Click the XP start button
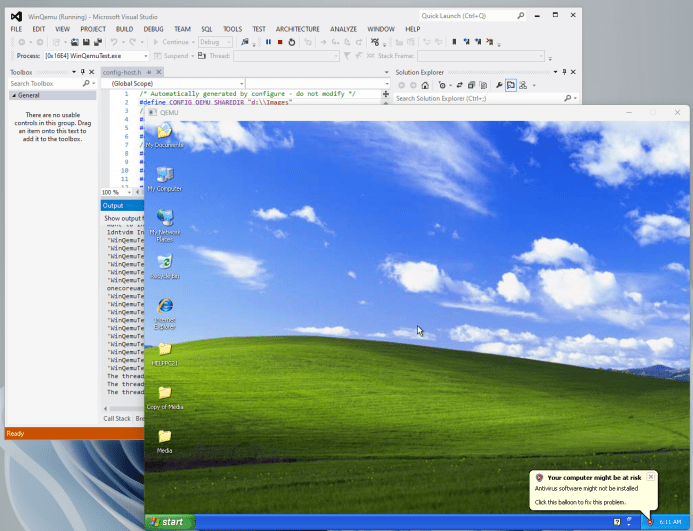The height and width of the screenshot is (531, 693). click(x=170, y=522)
